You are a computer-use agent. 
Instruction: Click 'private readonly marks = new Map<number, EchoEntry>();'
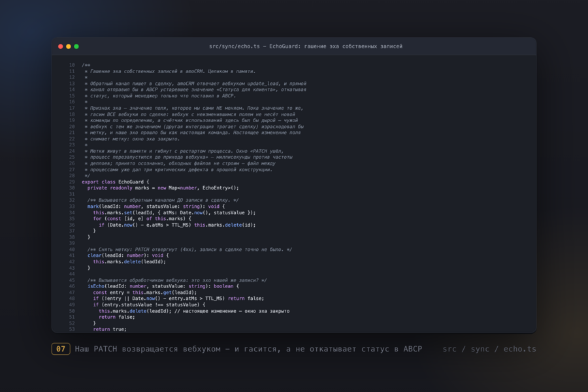(x=163, y=188)
